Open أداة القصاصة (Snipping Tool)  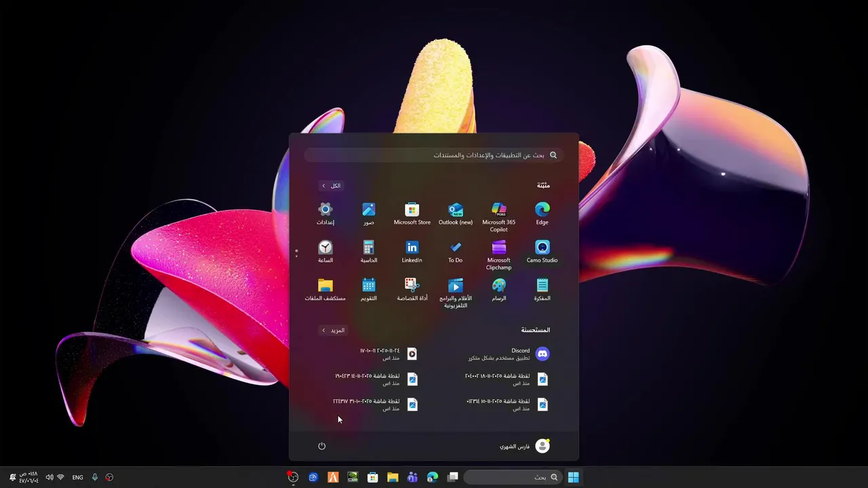coord(412,289)
